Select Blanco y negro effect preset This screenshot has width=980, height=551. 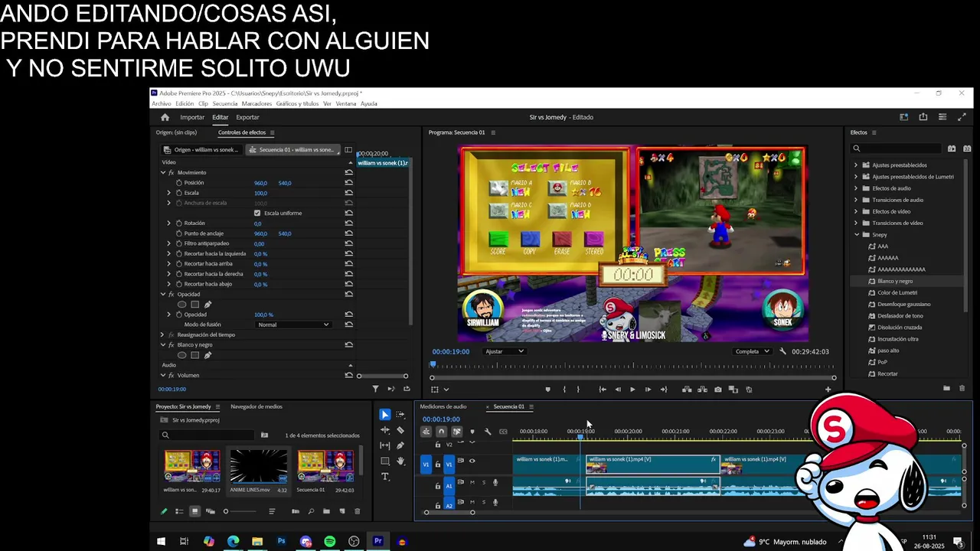click(x=895, y=281)
